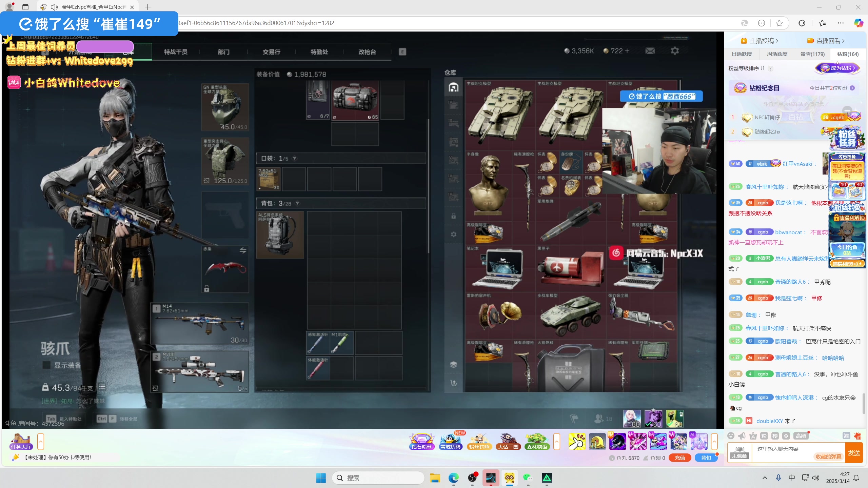The width and height of the screenshot is (868, 488).
Task: Open WeChat from the Windows taskbar
Action: 528,478
